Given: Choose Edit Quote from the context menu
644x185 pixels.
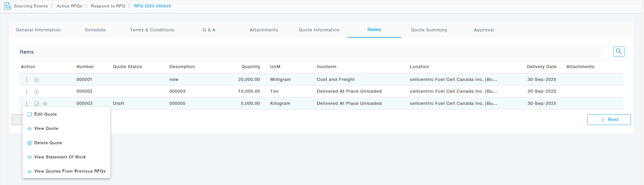Looking at the screenshot, I should tap(45, 114).
